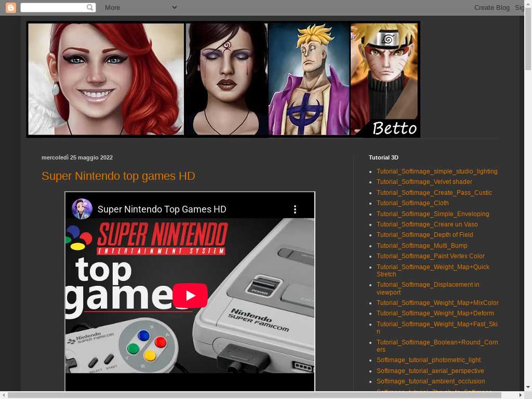Open the Tutorial_Softimage_Cloth link
The image size is (532, 399).
413,203
